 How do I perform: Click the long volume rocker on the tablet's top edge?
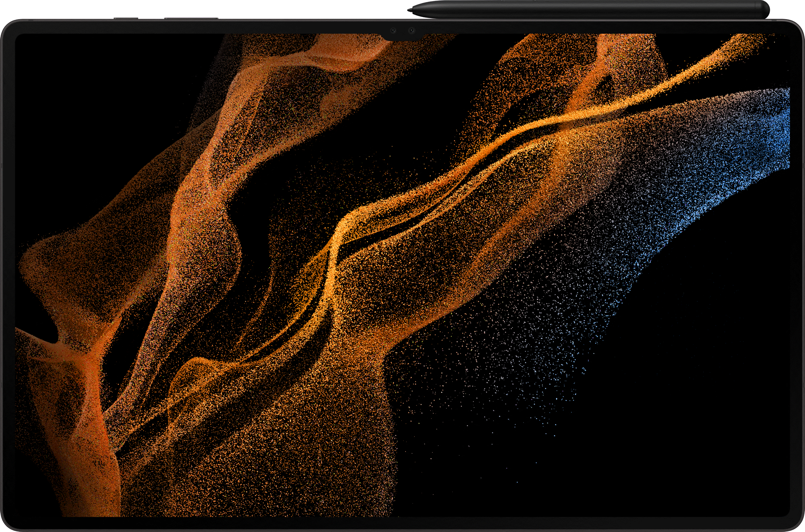tap(191, 18)
